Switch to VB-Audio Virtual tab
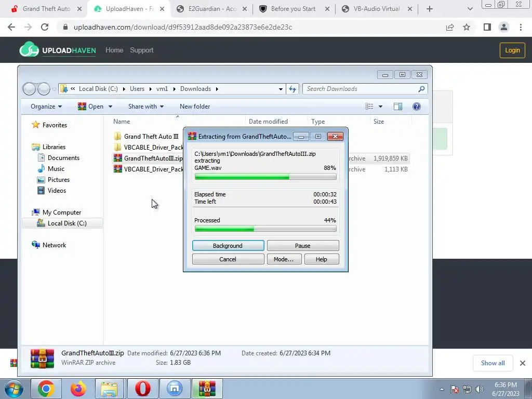Screen dimensions: 532x399 click(x=377, y=9)
